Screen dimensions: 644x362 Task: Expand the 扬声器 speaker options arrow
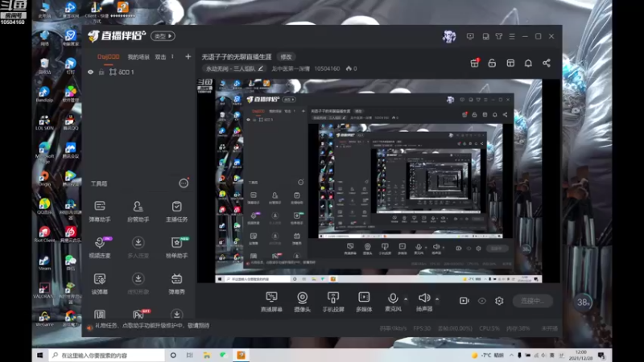point(437,298)
